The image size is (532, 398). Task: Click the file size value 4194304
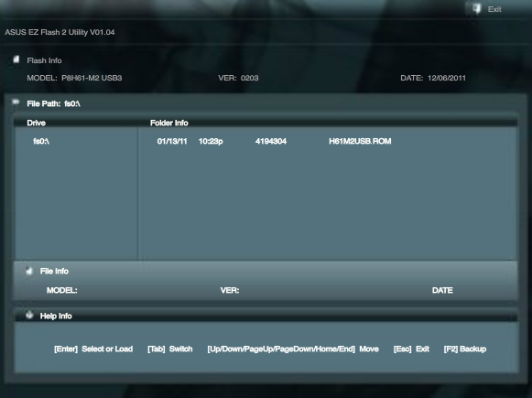[271, 141]
